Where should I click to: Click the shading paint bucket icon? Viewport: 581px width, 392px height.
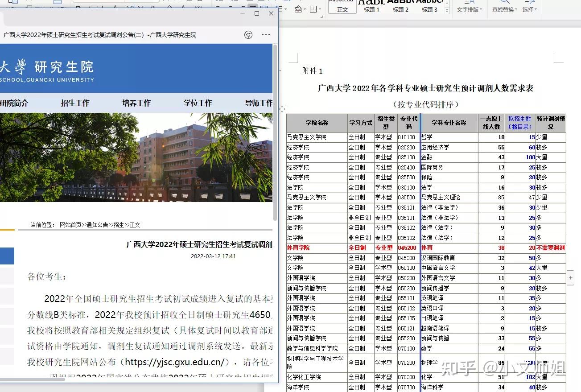tap(298, 9)
